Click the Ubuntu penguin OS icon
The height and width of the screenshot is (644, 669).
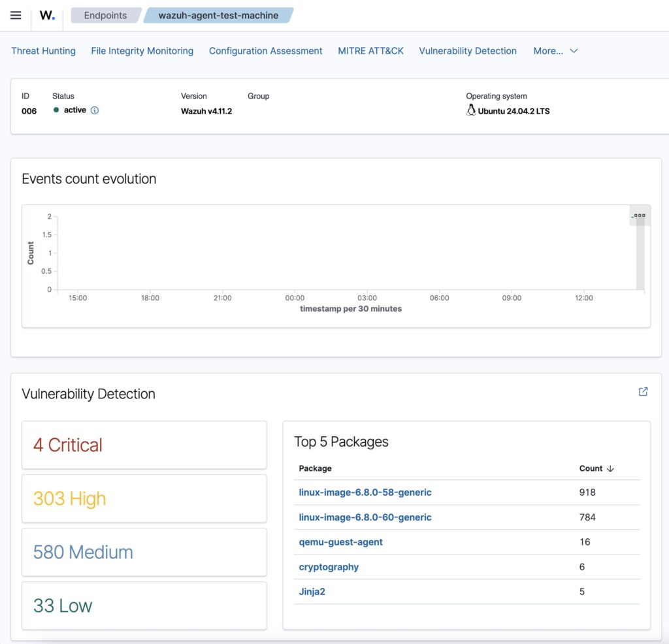(x=470, y=110)
